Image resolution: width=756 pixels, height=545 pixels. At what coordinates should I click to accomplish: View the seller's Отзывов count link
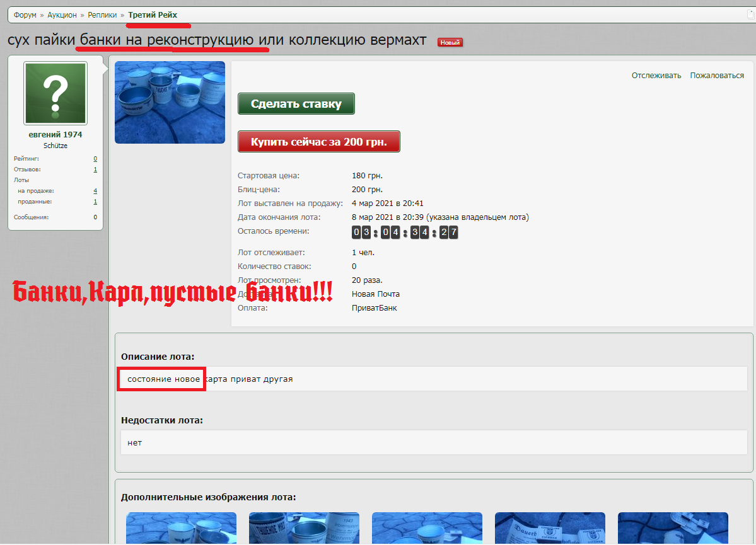click(95, 169)
